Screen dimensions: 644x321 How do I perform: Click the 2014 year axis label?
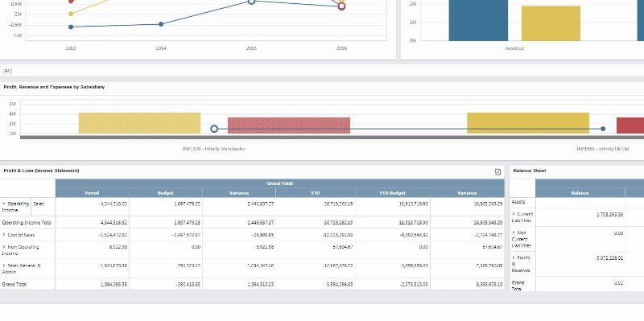pos(161,48)
